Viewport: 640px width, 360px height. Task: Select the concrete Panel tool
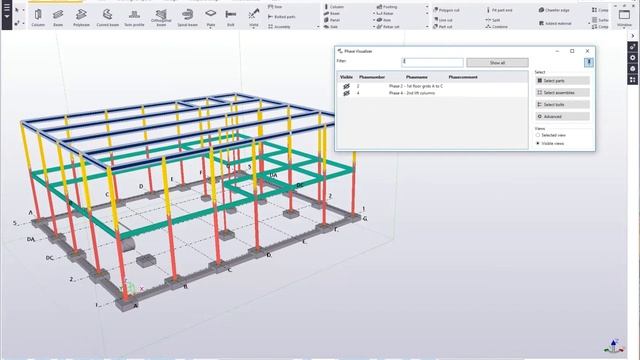[x=332, y=20]
